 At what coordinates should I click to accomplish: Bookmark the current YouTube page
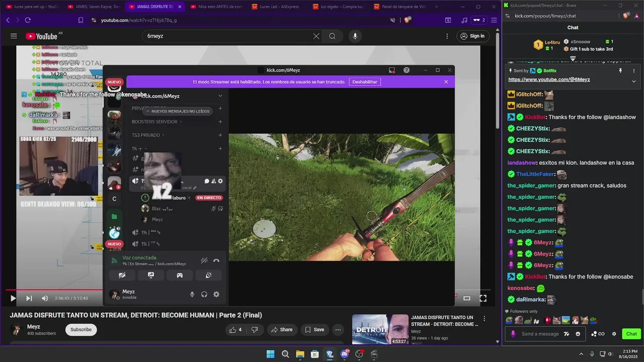(80, 20)
